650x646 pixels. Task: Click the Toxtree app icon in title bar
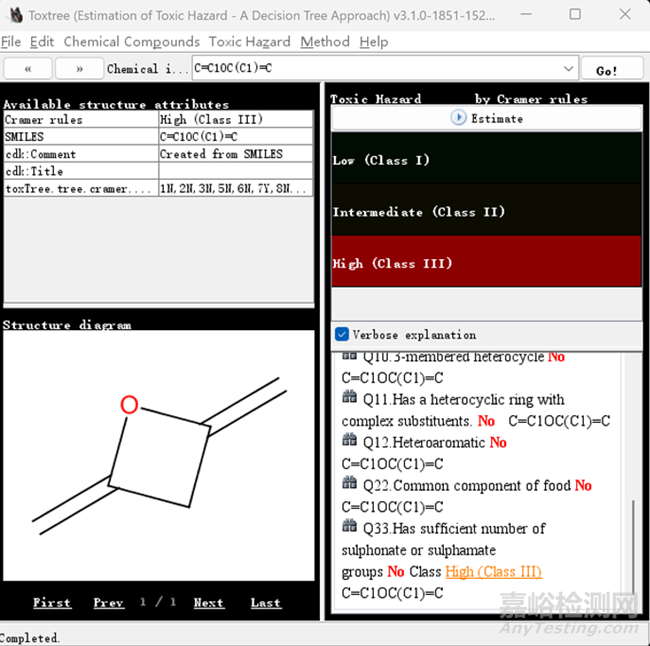(15, 14)
